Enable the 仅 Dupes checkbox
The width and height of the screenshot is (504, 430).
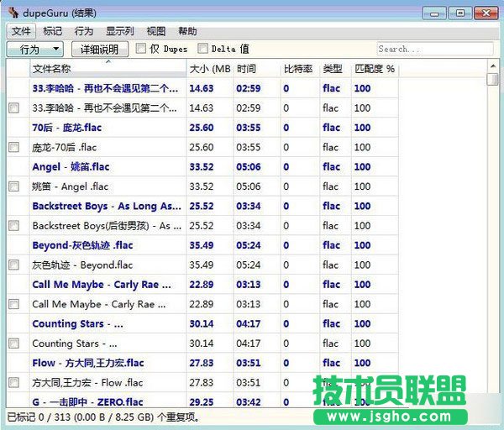(x=141, y=50)
